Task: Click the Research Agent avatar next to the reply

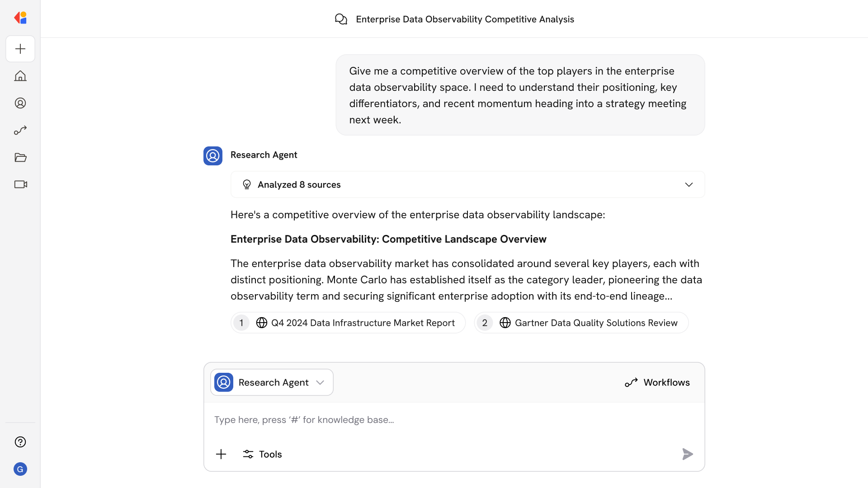Action: (212, 156)
